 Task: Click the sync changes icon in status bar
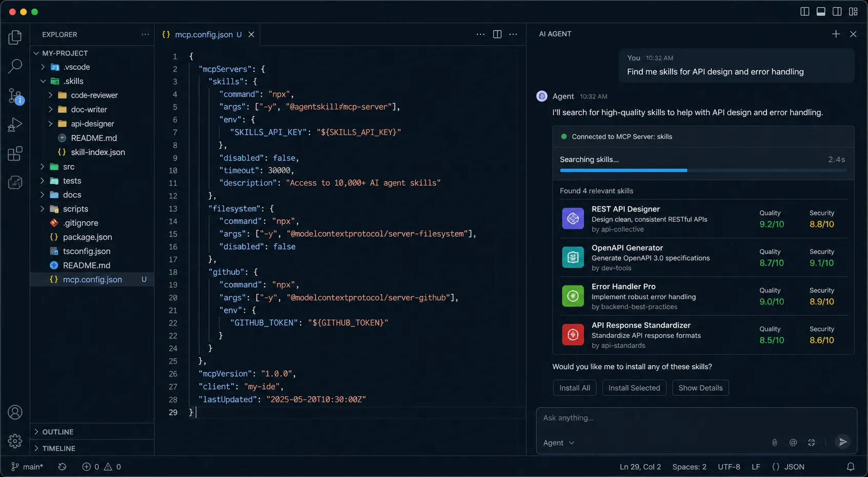[62, 467]
